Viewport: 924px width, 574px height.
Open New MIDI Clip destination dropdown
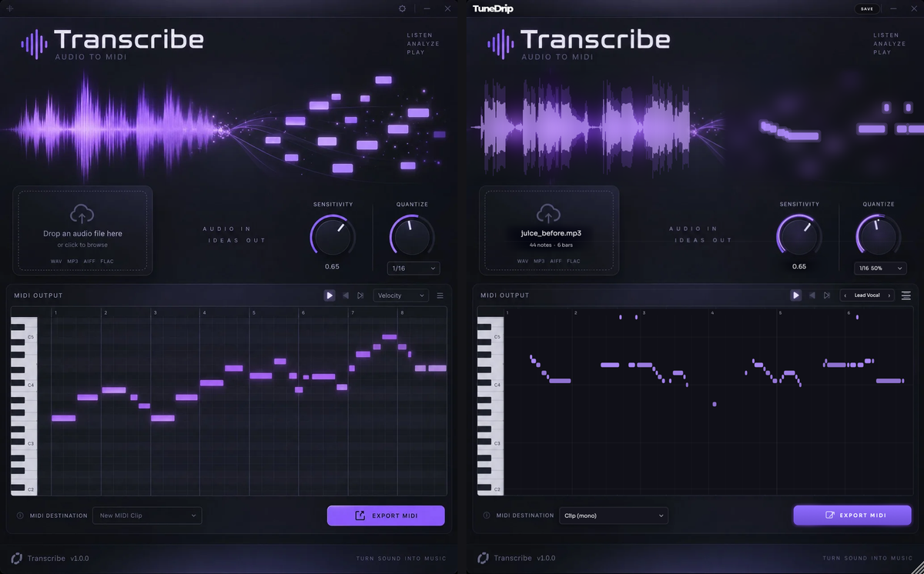pyautogui.click(x=147, y=516)
